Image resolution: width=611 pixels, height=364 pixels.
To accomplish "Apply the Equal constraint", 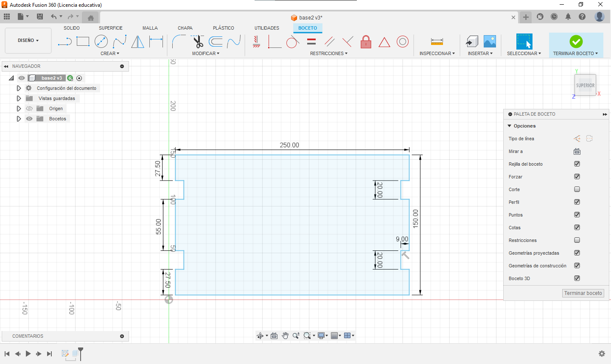I will (x=311, y=42).
